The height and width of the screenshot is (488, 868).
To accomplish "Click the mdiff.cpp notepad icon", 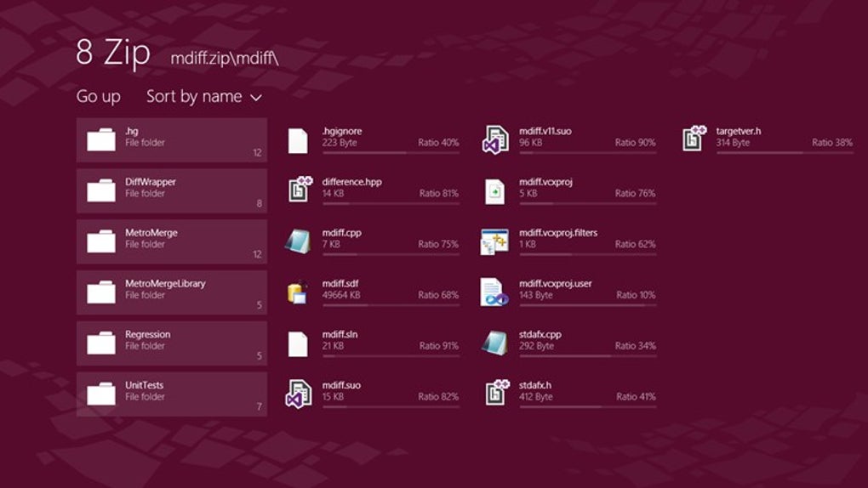I will (x=299, y=241).
